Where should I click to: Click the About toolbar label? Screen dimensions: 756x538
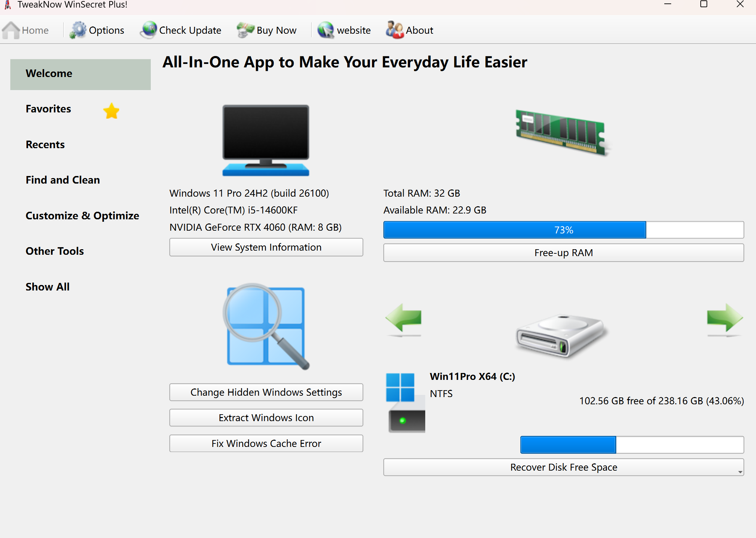coord(419,30)
